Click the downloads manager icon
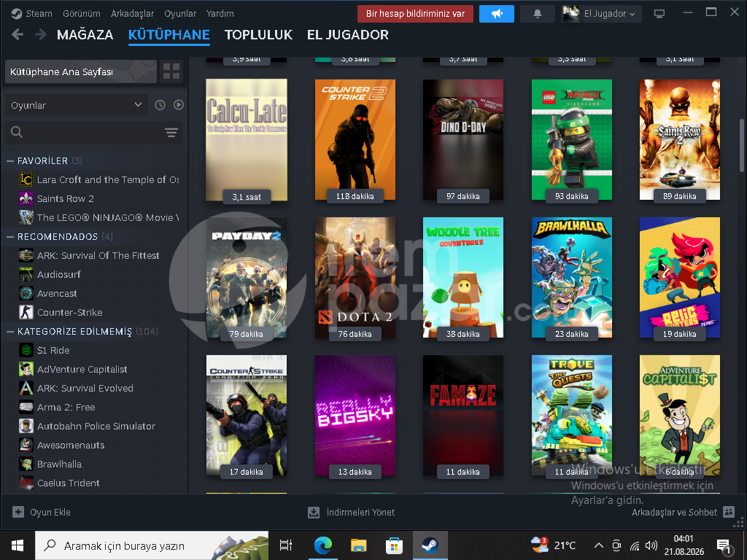The height and width of the screenshot is (560, 747). (x=314, y=513)
